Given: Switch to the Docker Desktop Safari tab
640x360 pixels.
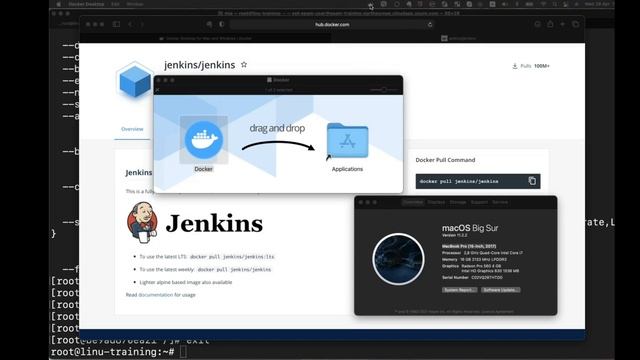Looking at the screenshot, I should 205,38.
